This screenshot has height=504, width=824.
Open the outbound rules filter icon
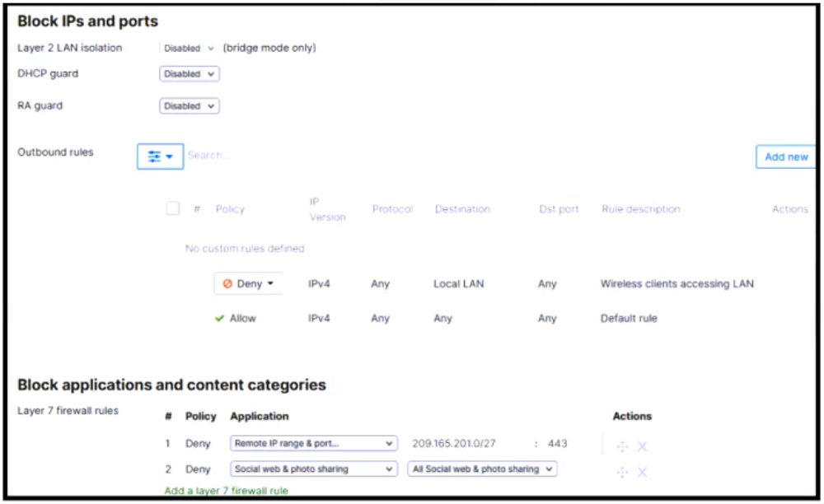click(160, 156)
